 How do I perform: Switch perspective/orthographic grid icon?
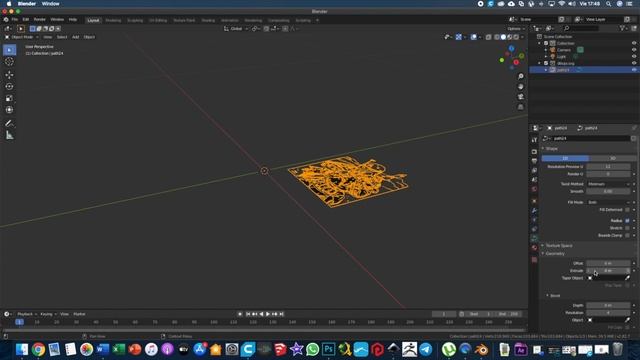pos(520,107)
